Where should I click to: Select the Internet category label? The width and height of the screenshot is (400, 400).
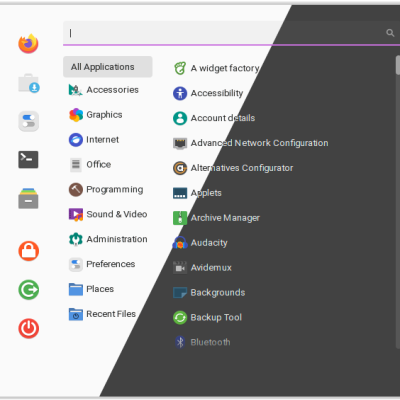coord(102,140)
